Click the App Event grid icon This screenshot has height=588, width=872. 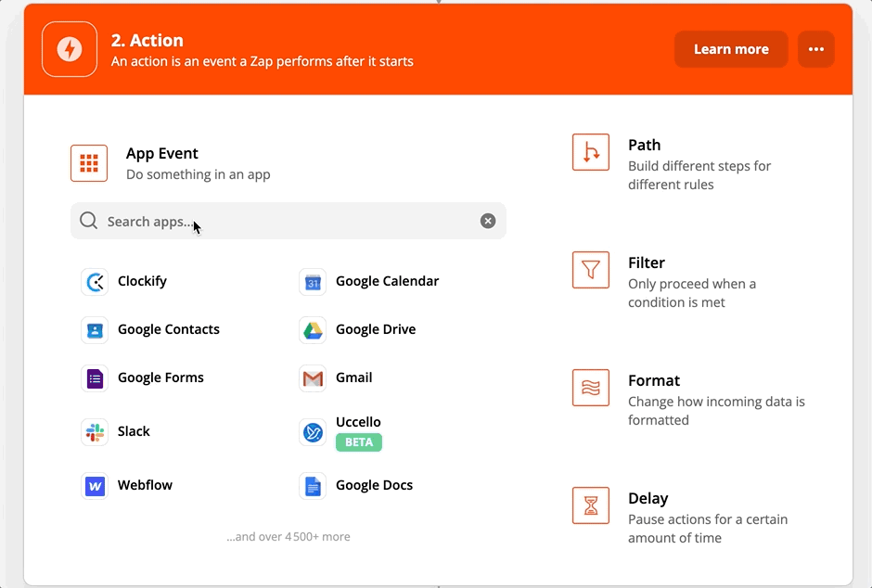(x=89, y=163)
